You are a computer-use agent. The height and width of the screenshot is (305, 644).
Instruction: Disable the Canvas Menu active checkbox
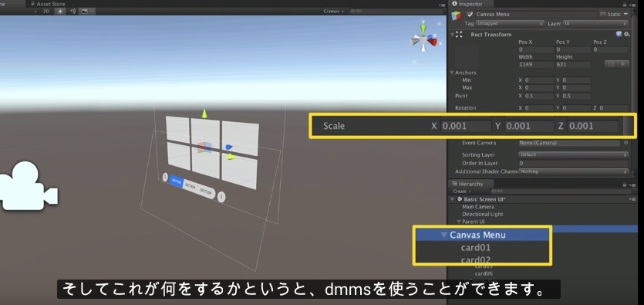point(470,15)
